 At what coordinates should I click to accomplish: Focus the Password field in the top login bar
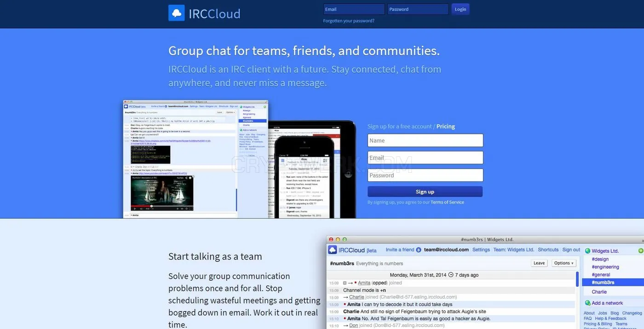tap(418, 9)
